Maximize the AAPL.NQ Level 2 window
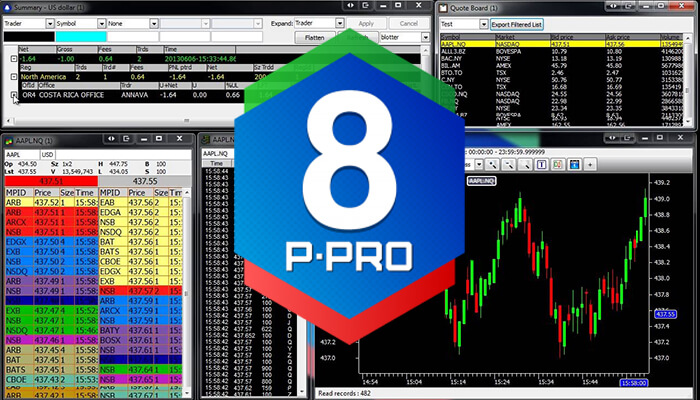This screenshot has height=400, width=700. [x=158, y=139]
